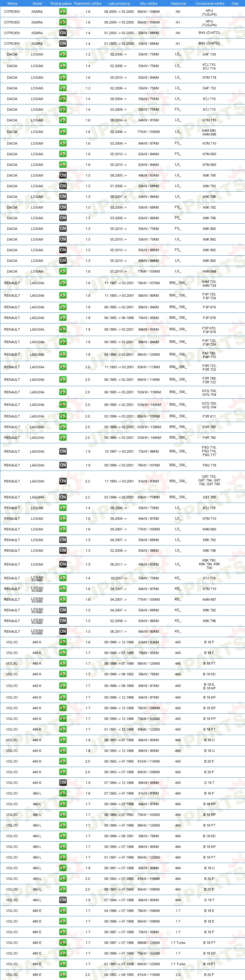245x980 pixels.
Task: Select fuel icon in Dacia D4F 732 row
Action: (63, 88)
